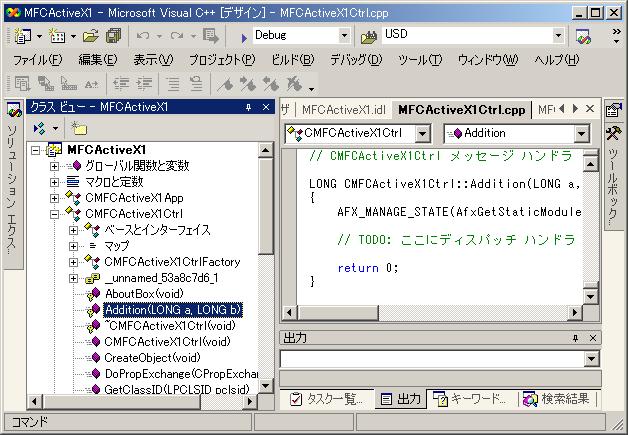Open the ツール(T) menu
The height and width of the screenshot is (435, 628).
(420, 60)
